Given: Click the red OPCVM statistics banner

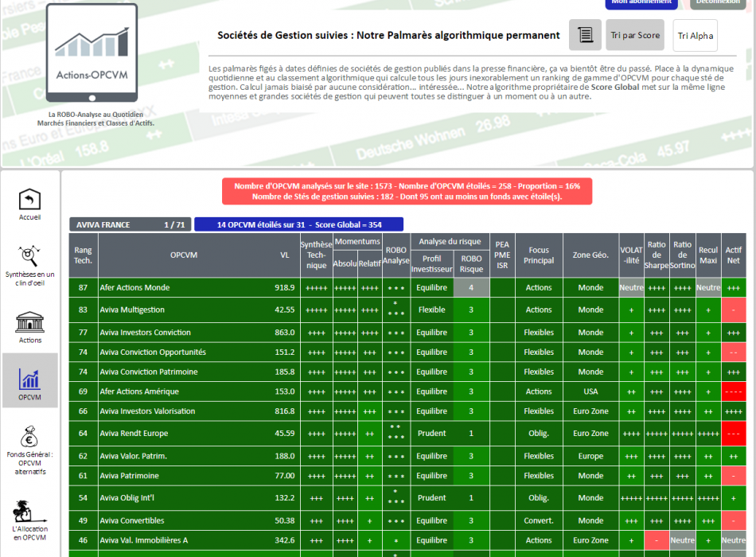Looking at the screenshot, I should 407,191.
